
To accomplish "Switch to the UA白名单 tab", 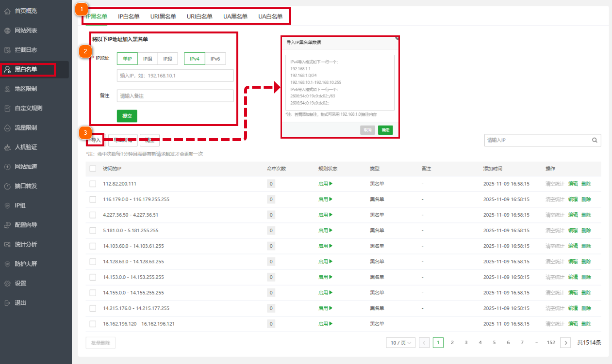I will pyautogui.click(x=270, y=16).
